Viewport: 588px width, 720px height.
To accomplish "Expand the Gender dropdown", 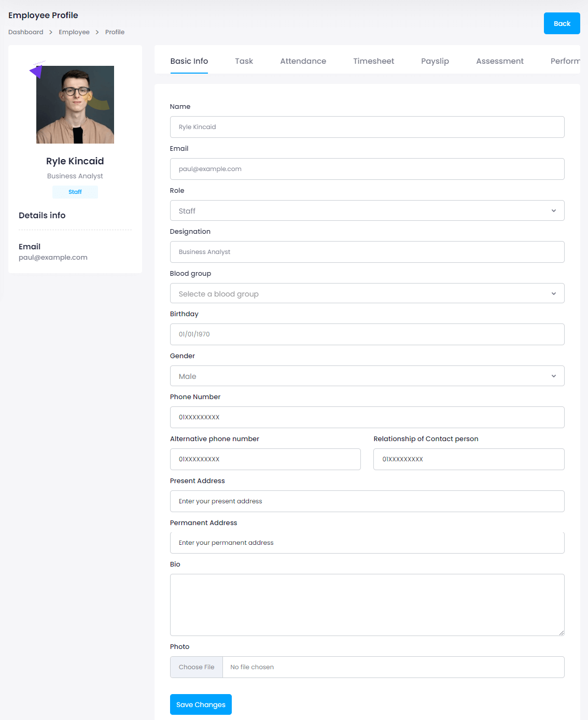I will point(367,376).
